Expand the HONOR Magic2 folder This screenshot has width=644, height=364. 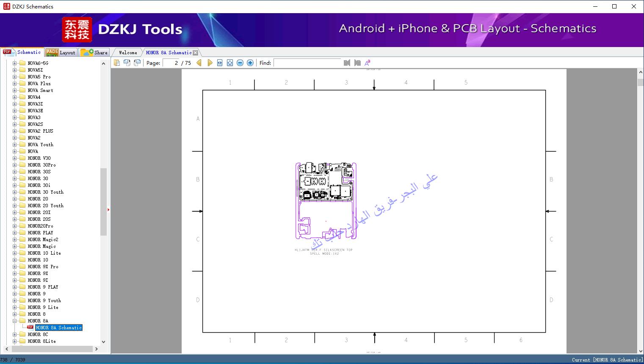point(15,239)
